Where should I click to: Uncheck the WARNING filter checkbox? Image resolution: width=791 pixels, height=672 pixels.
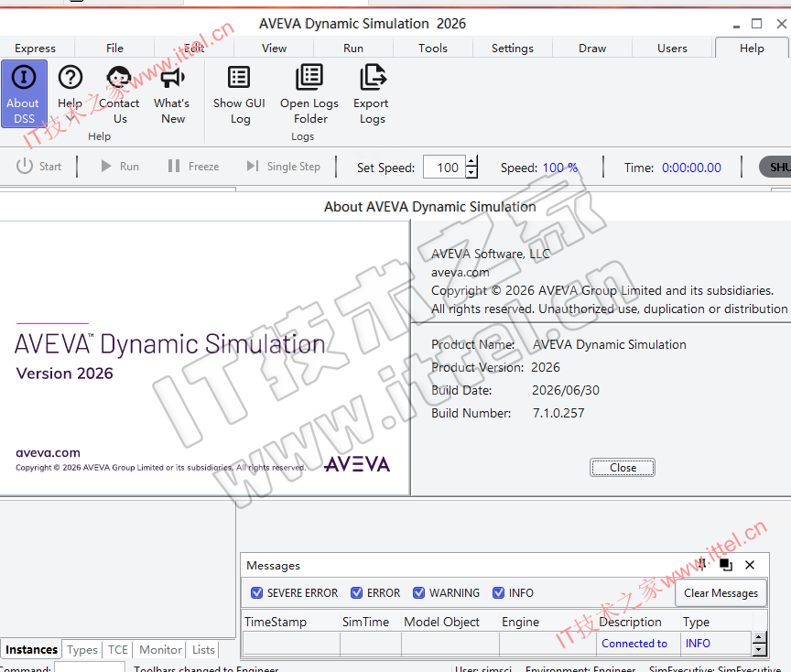click(x=418, y=592)
